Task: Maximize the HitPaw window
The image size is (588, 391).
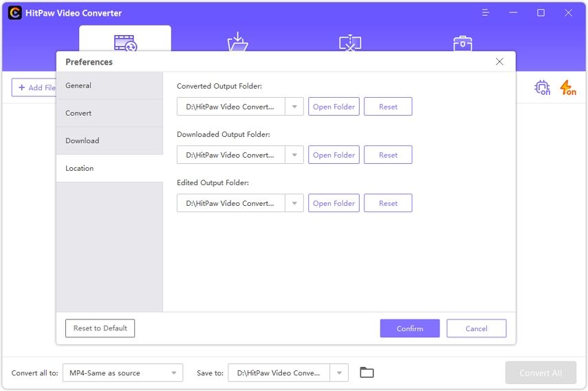Action: (541, 13)
